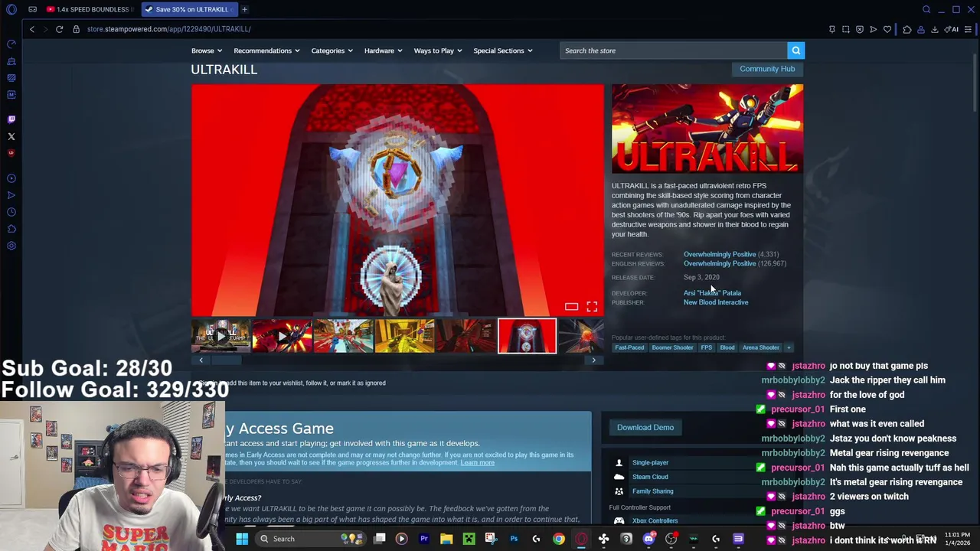Play the first video thumbnail in strip
The image size is (980, 551).
coord(220,336)
